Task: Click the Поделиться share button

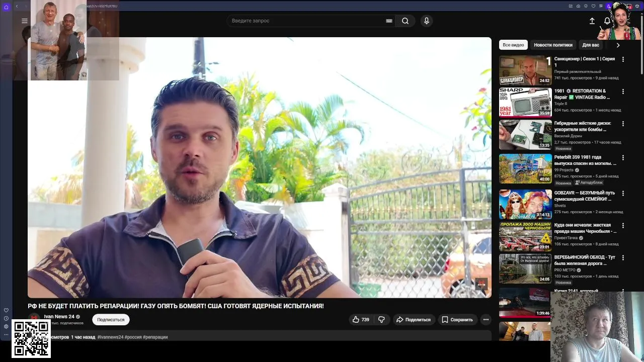Action: click(x=413, y=319)
